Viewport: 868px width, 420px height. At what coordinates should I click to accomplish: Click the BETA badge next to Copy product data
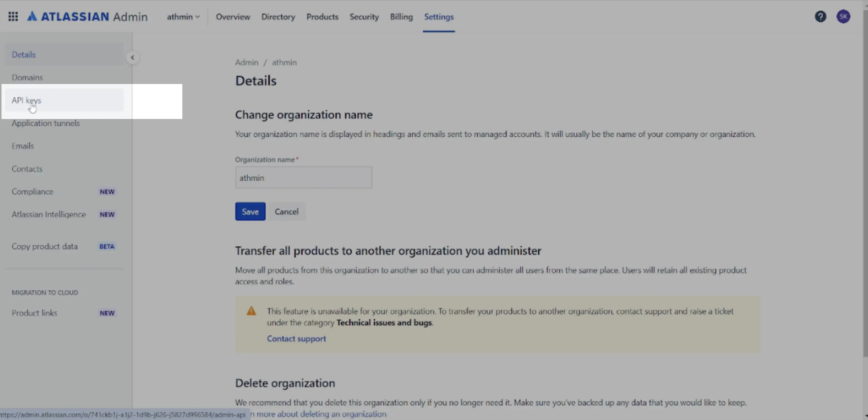[107, 247]
